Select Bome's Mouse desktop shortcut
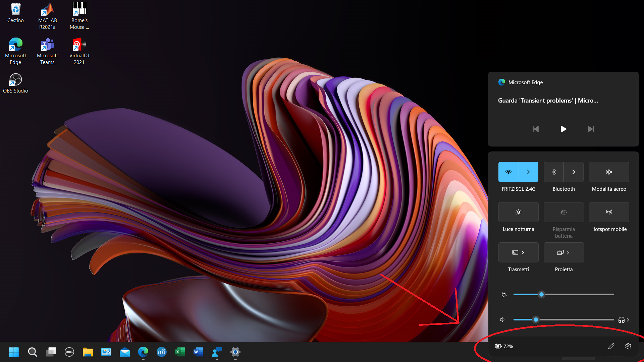The image size is (644, 362). (x=79, y=16)
